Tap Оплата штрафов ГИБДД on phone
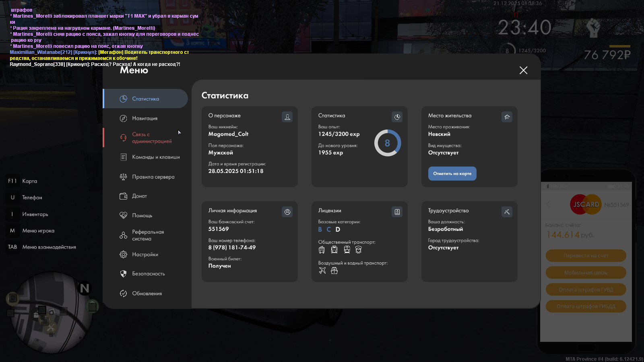Screen dimensions: 644x362 tap(586, 306)
